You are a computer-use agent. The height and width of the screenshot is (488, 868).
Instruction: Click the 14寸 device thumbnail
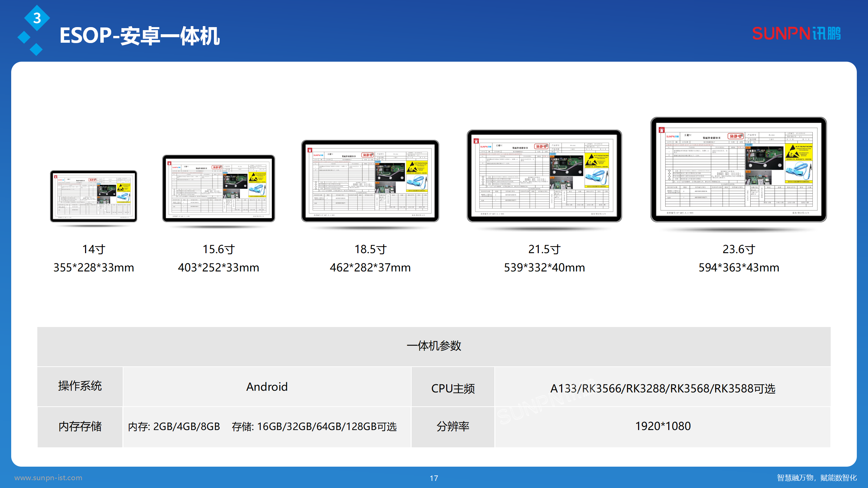coord(93,197)
